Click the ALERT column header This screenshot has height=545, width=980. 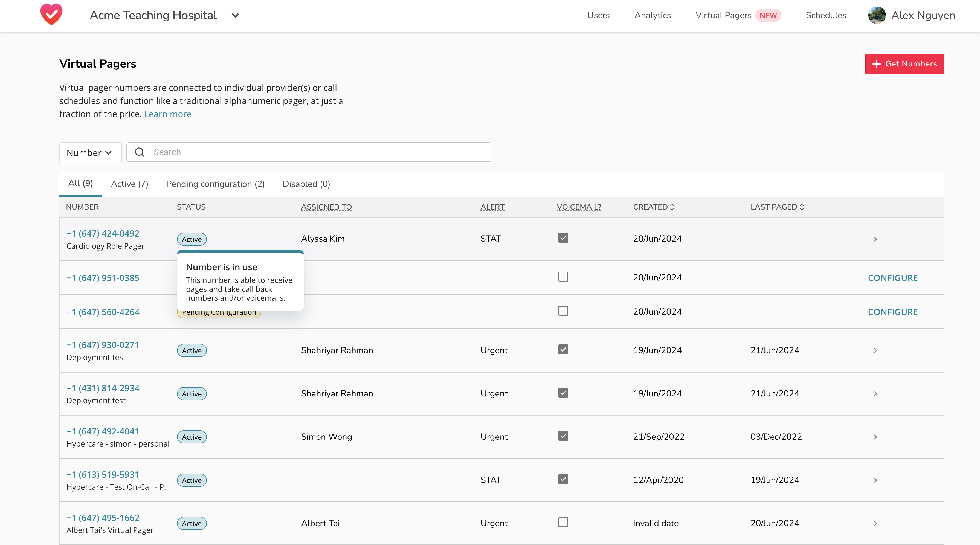click(492, 207)
